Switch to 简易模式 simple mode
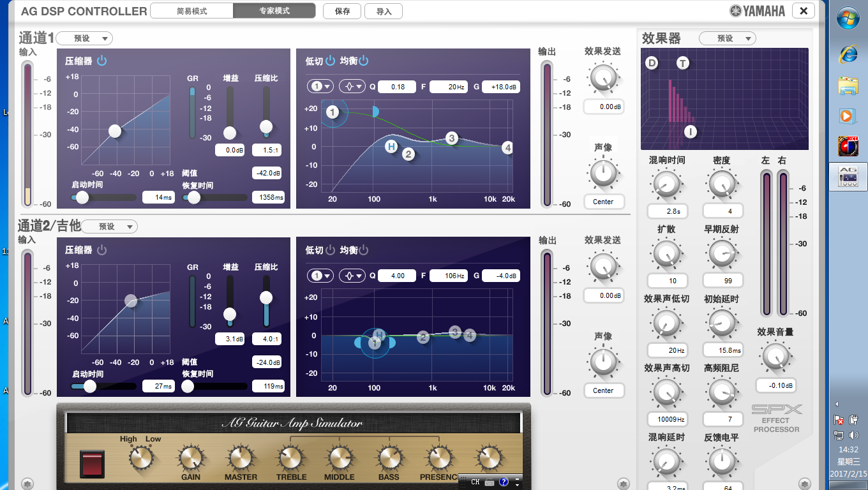This screenshot has width=868, height=490. pyautogui.click(x=192, y=11)
